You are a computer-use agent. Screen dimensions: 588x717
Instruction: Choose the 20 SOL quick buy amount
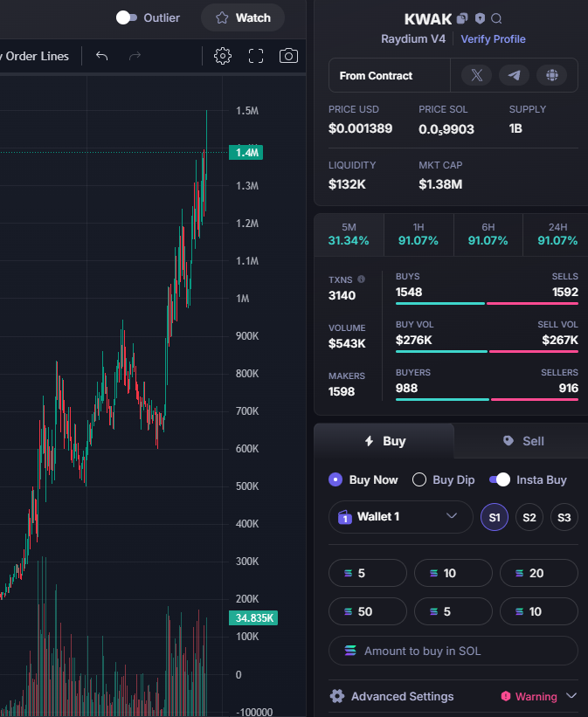[538, 573]
